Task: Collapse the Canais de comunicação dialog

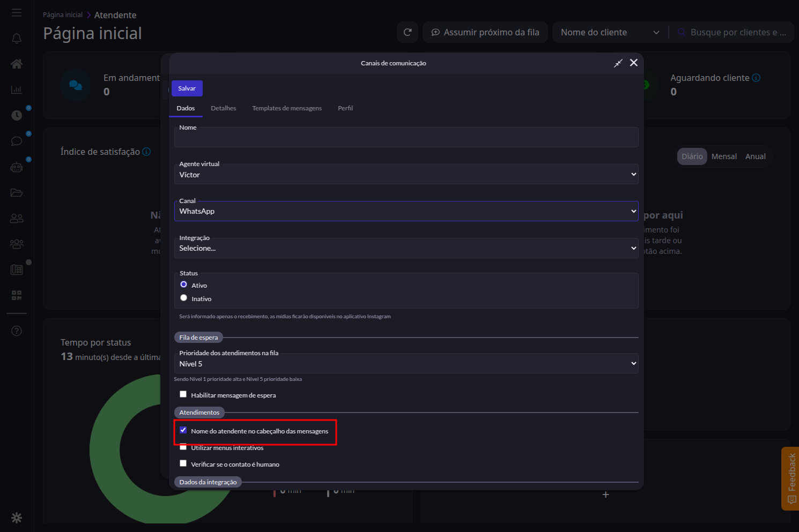Action: click(x=618, y=63)
